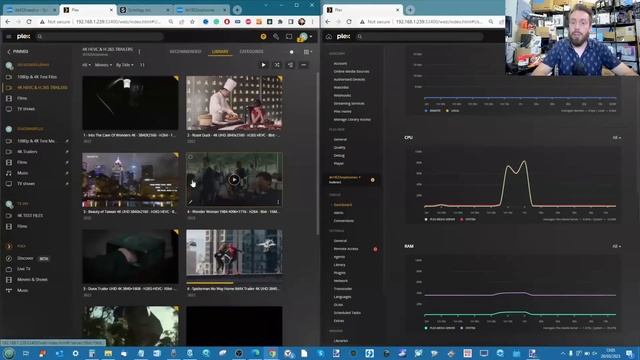Open the grid view mode dropdown

(308, 52)
